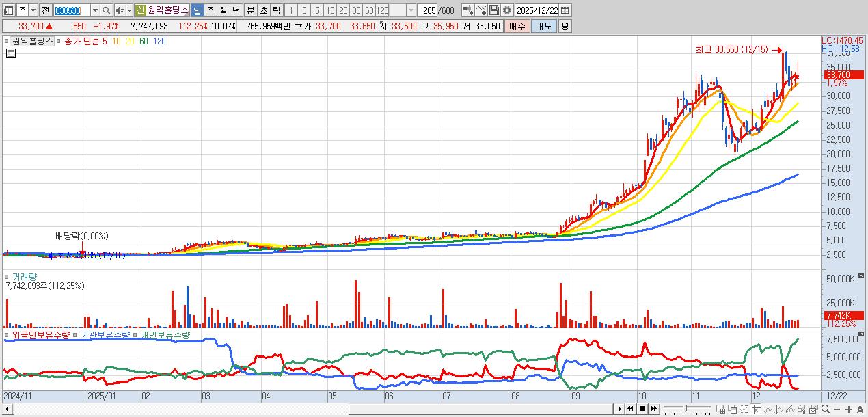
Task: Click the letter A text tool icon
Action: pyautogui.click(x=860, y=409)
